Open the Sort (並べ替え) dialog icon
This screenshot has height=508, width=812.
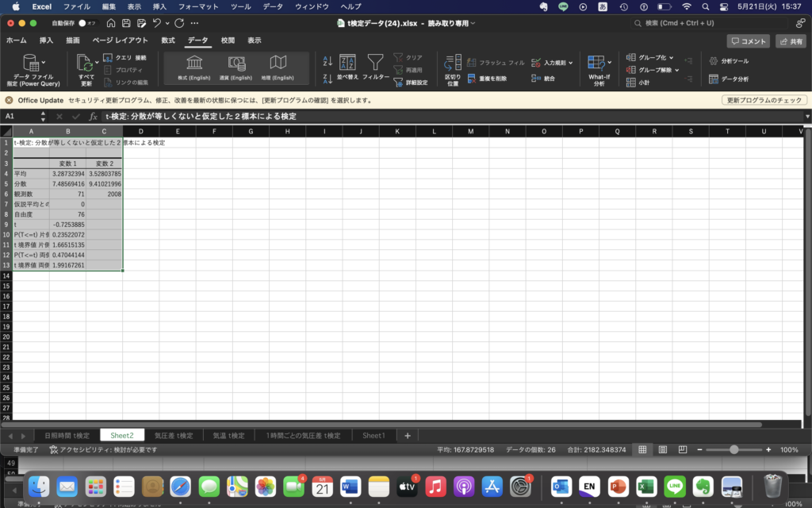point(347,63)
